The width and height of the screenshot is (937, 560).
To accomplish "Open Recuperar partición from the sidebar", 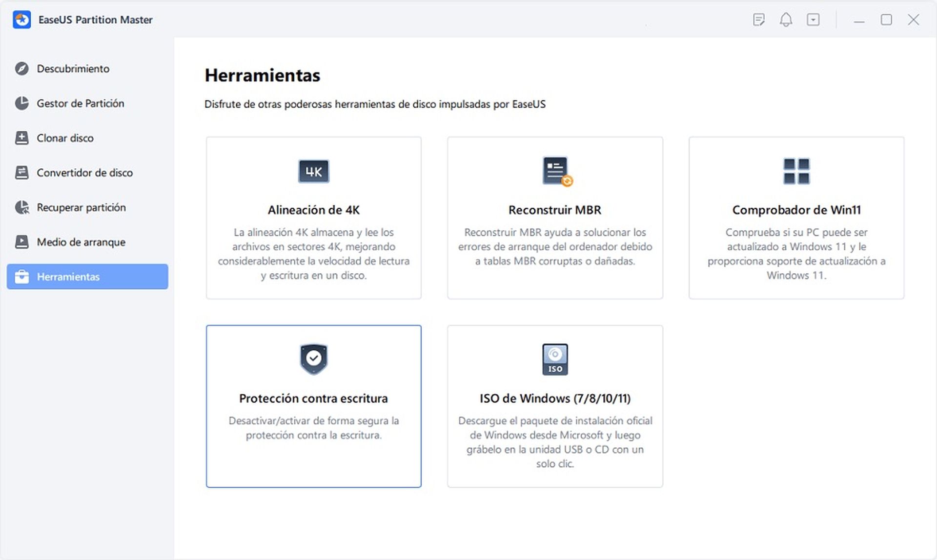I will (81, 207).
